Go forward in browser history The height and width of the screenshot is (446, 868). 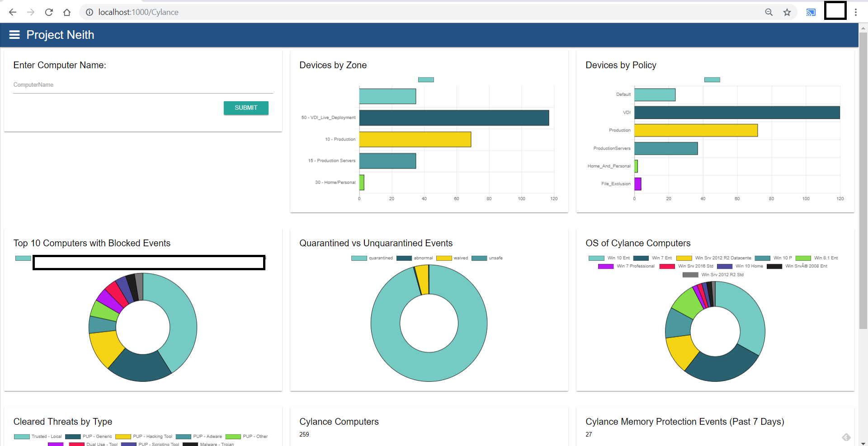[31, 12]
